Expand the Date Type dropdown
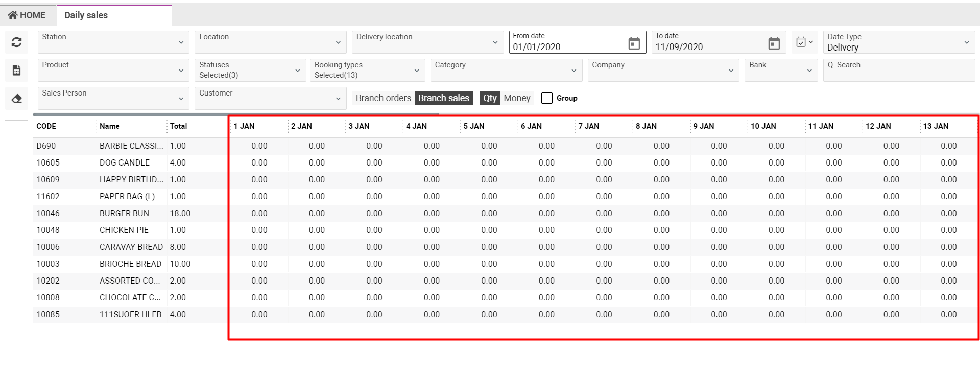Screen dimensions: 980x374 pos(898,42)
